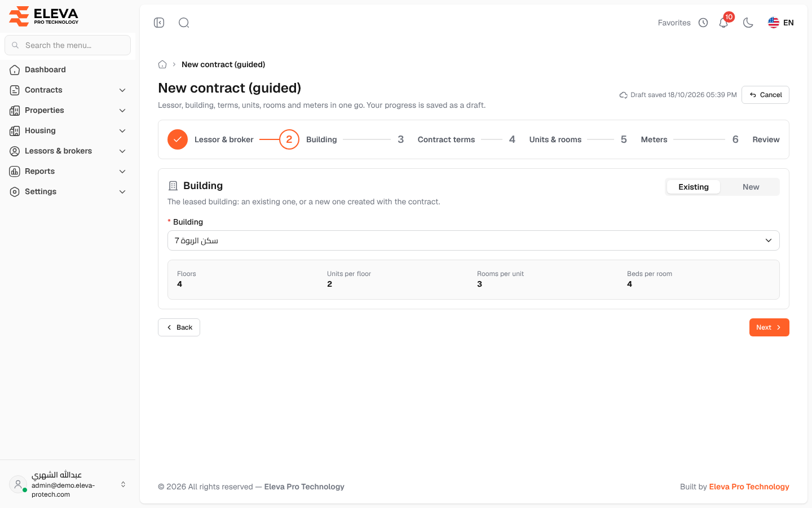Open the Eleva Pro Technology footer link
This screenshot has width=812, height=508.
click(749, 487)
